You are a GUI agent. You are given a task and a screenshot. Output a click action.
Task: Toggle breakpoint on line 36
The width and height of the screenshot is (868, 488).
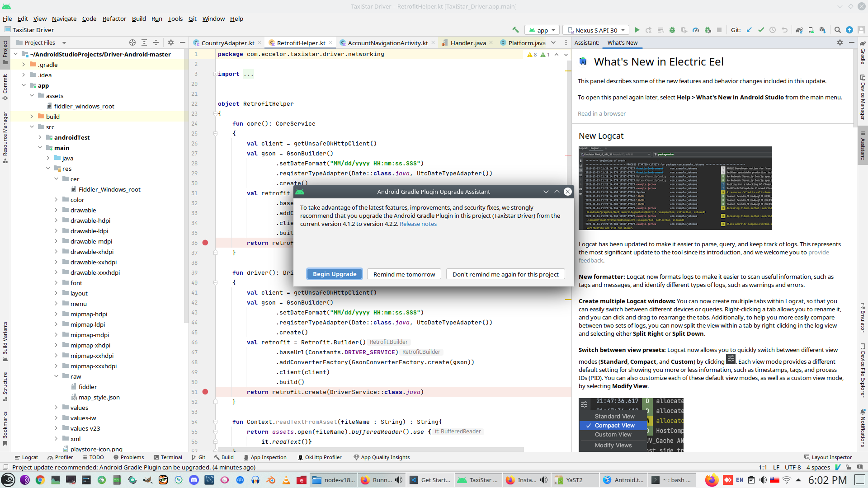coord(205,243)
